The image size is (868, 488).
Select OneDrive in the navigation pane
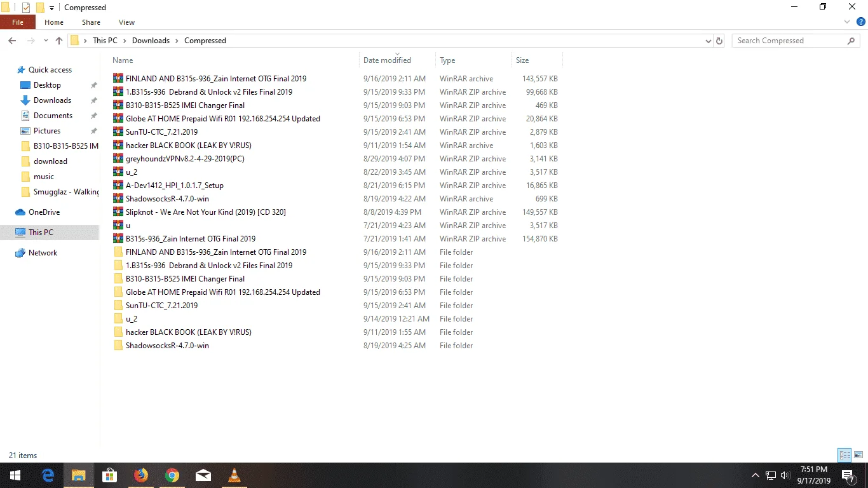pyautogui.click(x=44, y=212)
